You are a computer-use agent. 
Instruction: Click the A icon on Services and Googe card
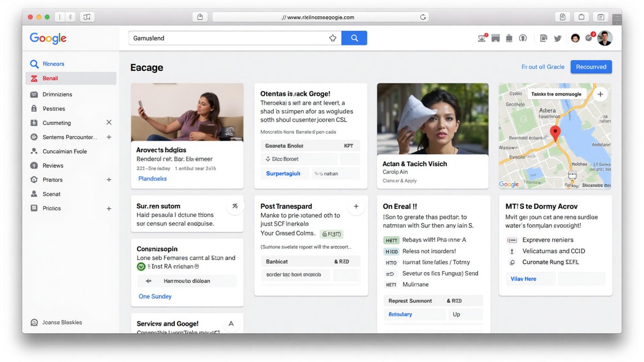click(231, 323)
